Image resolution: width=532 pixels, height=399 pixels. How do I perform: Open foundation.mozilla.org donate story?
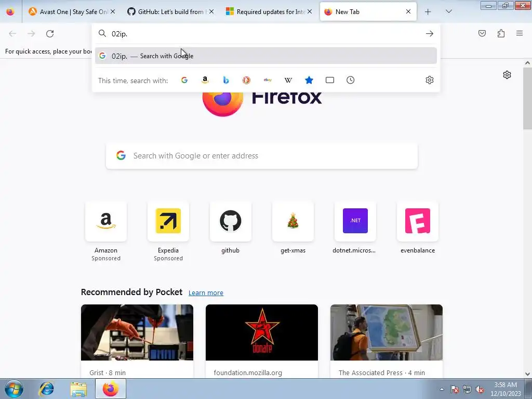pyautogui.click(x=262, y=341)
